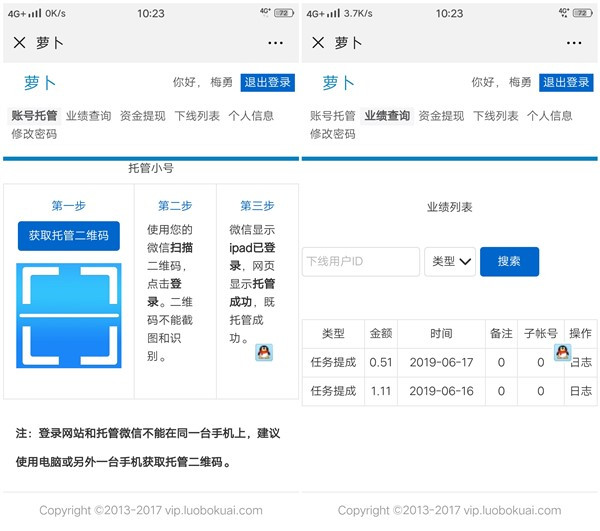The height and width of the screenshot is (531, 600).
Task: Click 退出登录 button on right screen
Action: tap(566, 83)
